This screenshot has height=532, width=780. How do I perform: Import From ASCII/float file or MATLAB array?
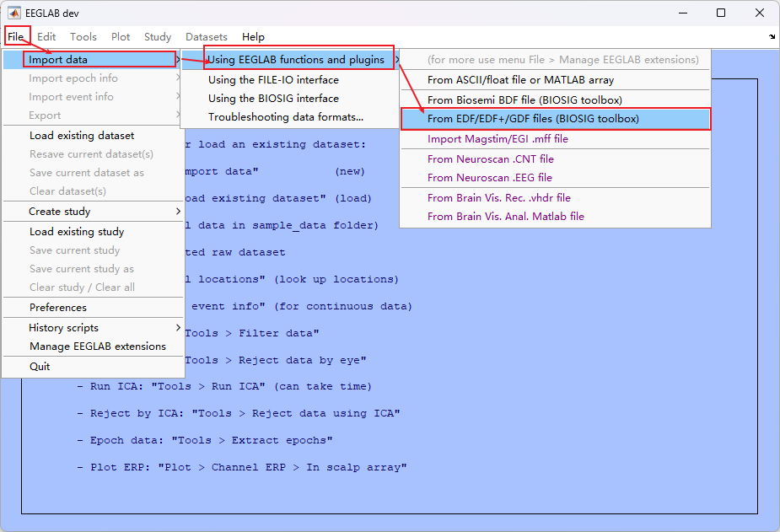(555, 79)
